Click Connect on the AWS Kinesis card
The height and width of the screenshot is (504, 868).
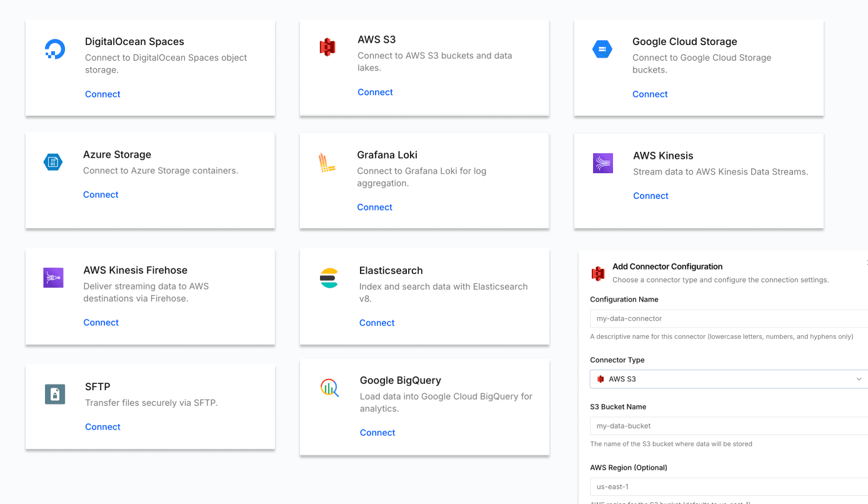[x=651, y=196]
